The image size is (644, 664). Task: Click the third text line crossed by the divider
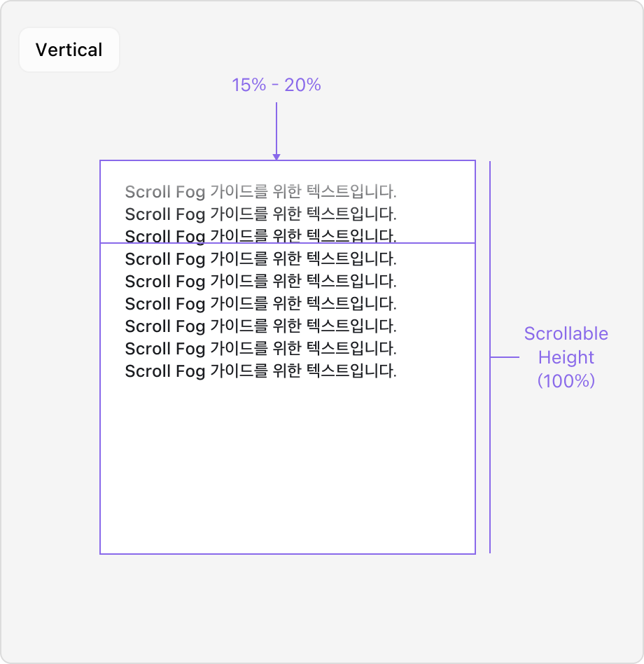pyautogui.click(x=260, y=235)
